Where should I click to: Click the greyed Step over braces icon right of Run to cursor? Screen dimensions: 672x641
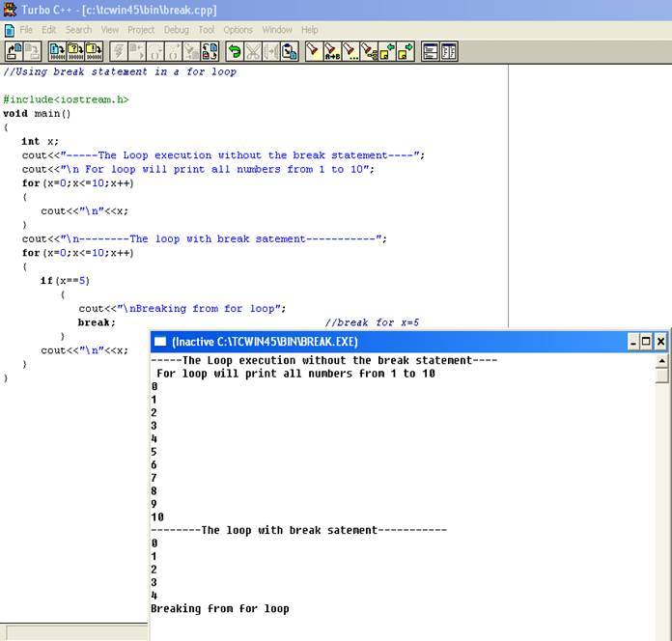[x=155, y=51]
